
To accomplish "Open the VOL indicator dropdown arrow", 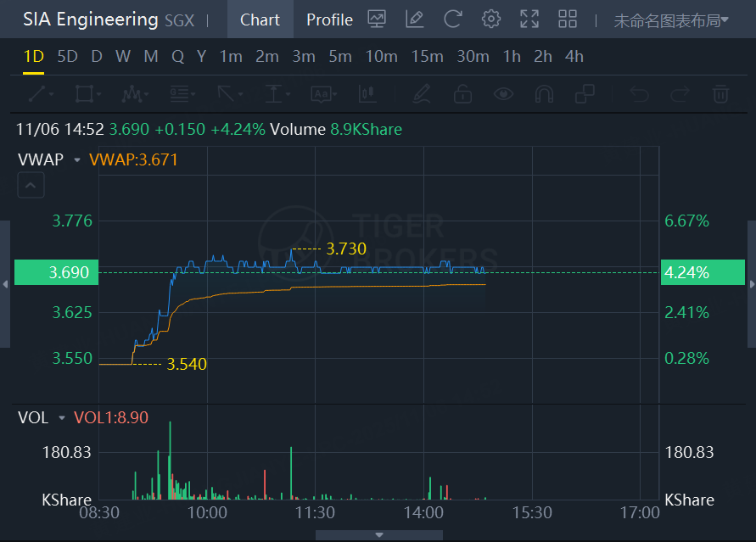I will point(62,417).
